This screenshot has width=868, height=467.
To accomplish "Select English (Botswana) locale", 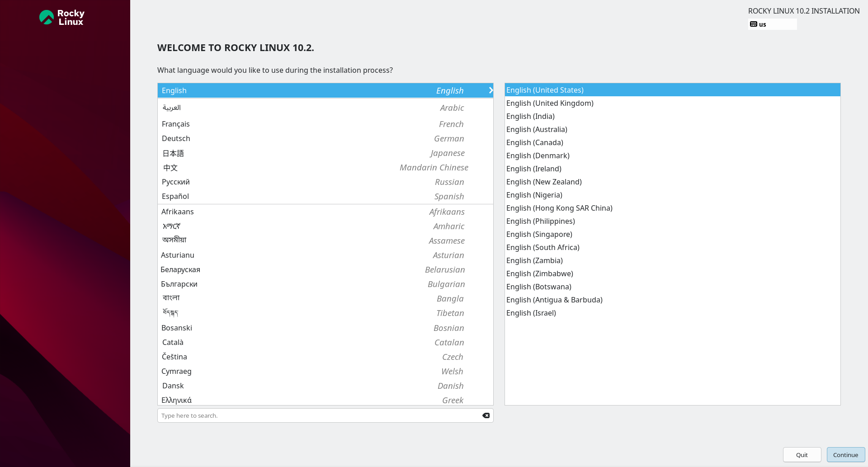I will [673, 287].
